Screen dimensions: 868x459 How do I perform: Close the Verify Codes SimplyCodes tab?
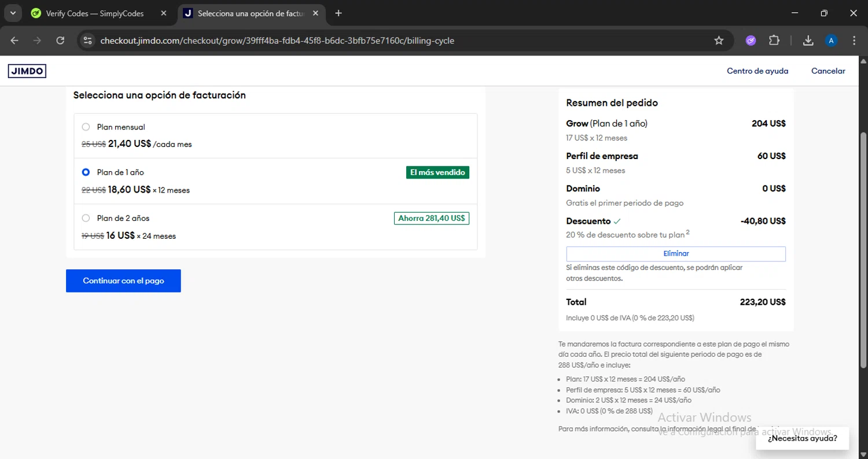[164, 13]
